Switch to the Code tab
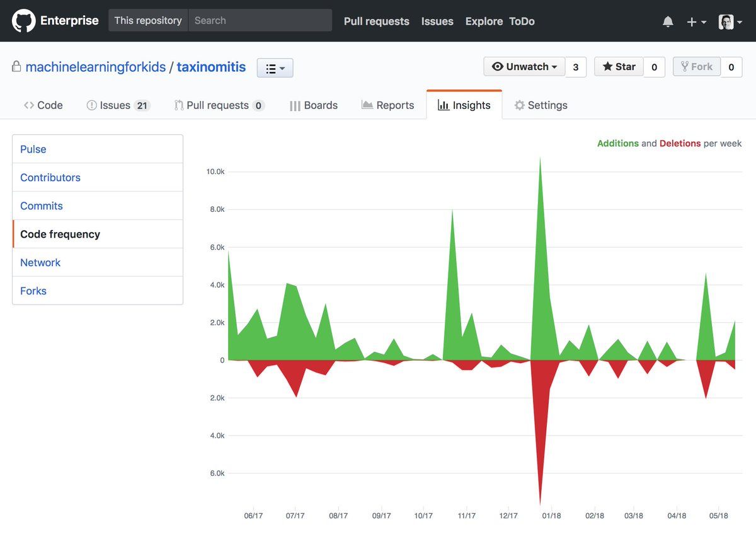This screenshot has height=534, width=756. point(43,105)
